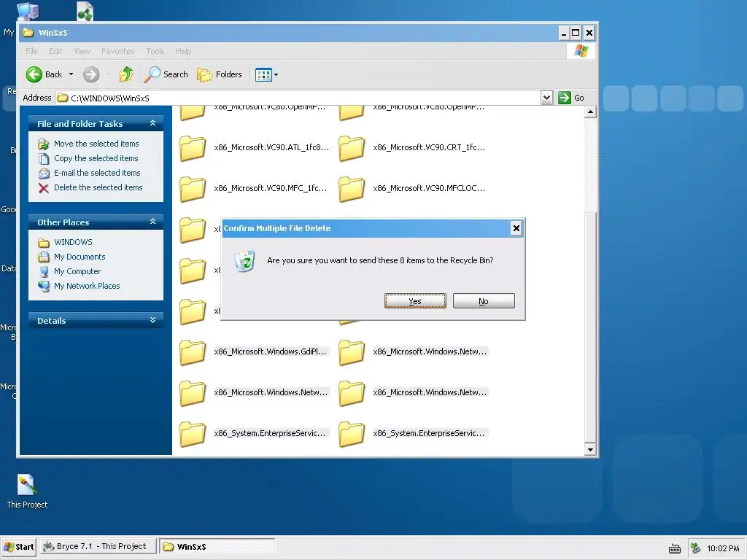Collapse the Other Places panel
Image resolution: width=747 pixels, height=560 pixels.
[153, 222]
